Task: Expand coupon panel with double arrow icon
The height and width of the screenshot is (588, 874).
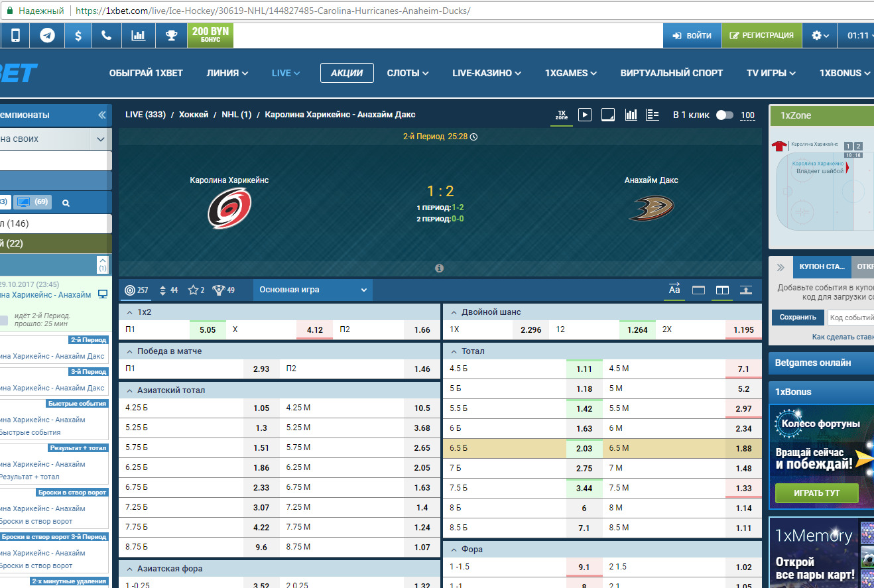Action: click(x=780, y=267)
